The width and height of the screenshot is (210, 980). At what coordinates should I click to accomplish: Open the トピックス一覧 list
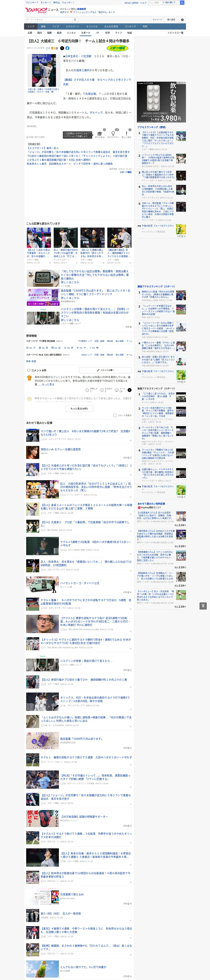[175, 33]
